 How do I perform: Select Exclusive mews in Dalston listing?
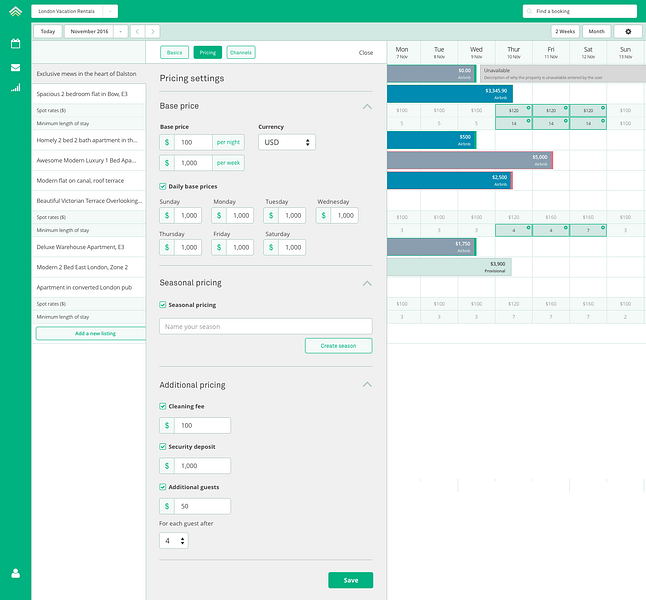(x=89, y=74)
